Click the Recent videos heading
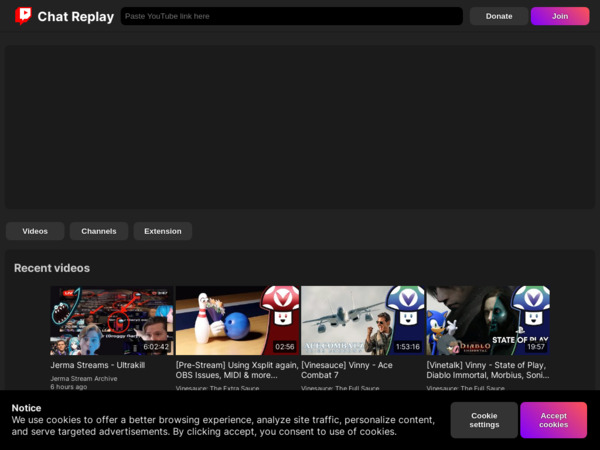600x450 pixels. click(x=52, y=268)
